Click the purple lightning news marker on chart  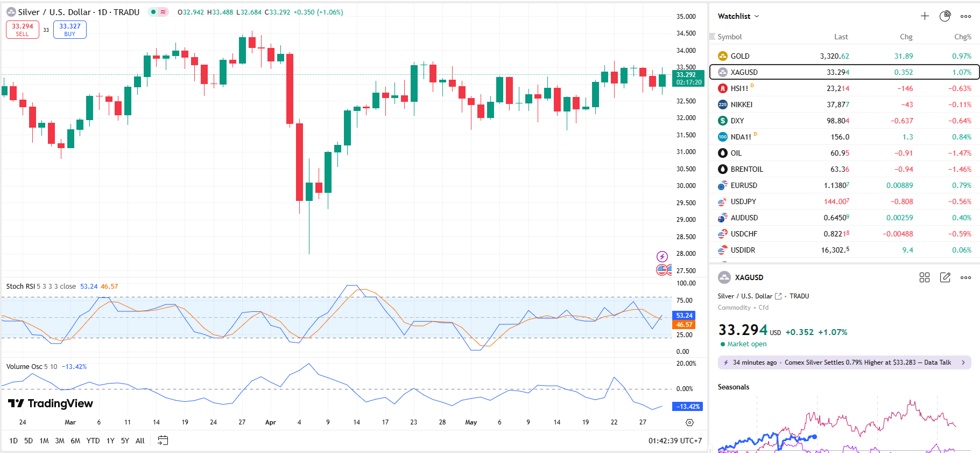(662, 256)
